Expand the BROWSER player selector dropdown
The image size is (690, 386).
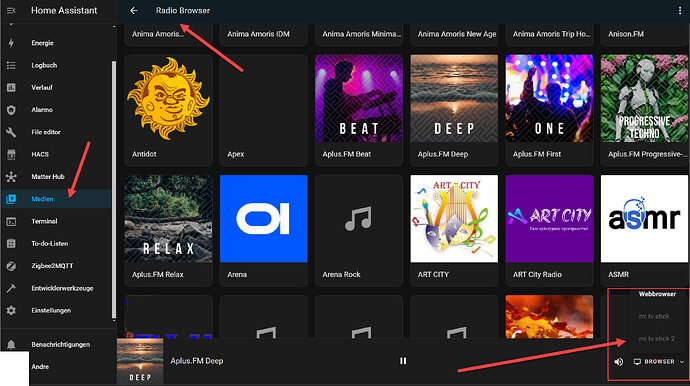659,362
